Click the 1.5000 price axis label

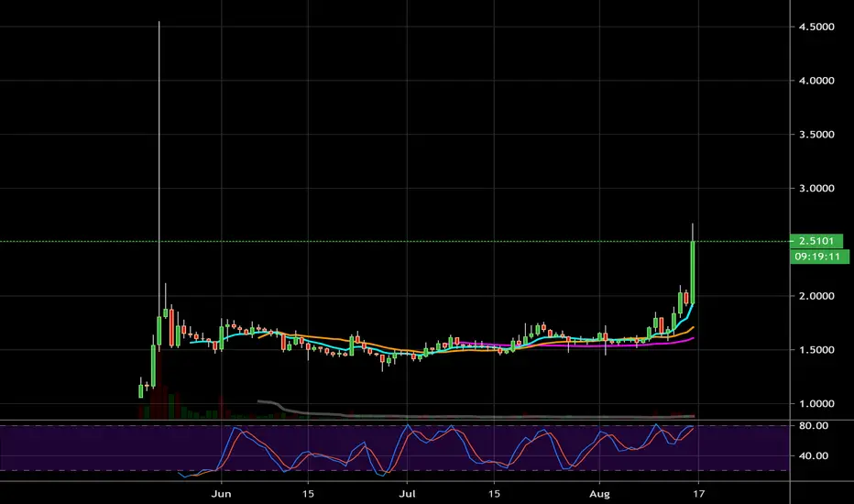click(816, 350)
